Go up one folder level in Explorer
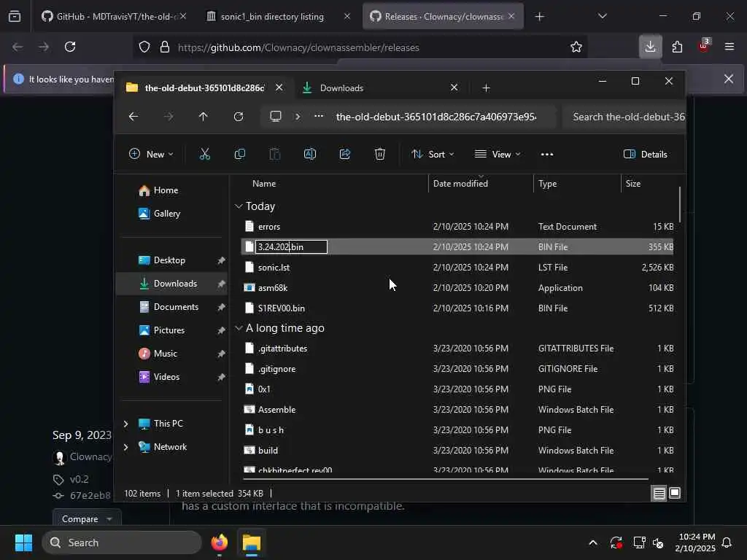 coord(204,117)
